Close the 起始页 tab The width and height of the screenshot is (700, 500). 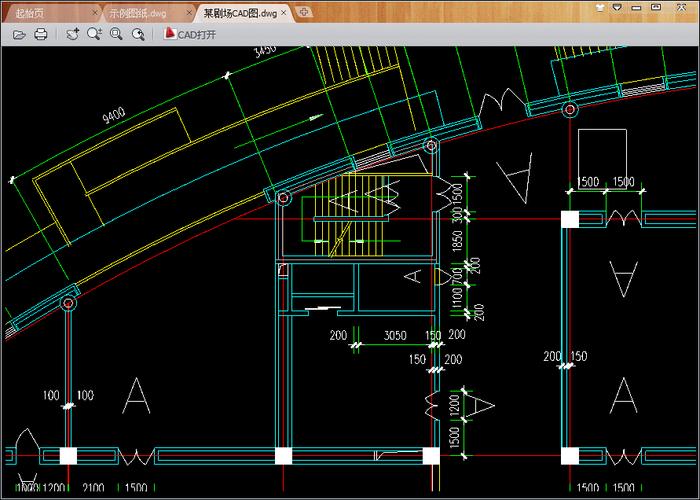95,13
